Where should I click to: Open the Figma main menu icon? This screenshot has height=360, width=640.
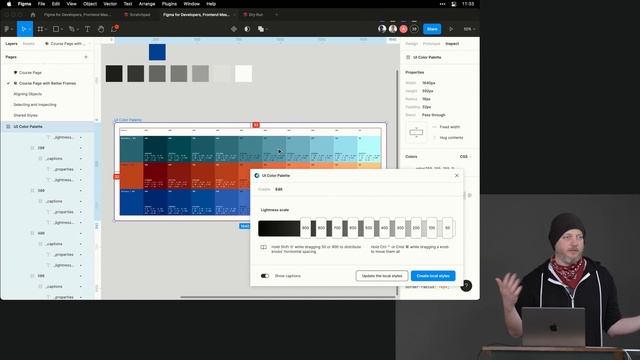pos(7,29)
